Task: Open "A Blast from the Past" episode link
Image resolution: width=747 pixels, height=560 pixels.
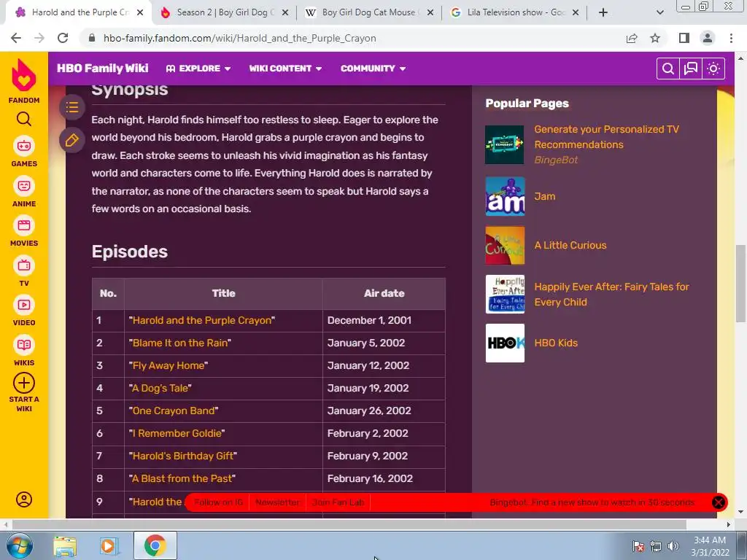Action: 182,478
